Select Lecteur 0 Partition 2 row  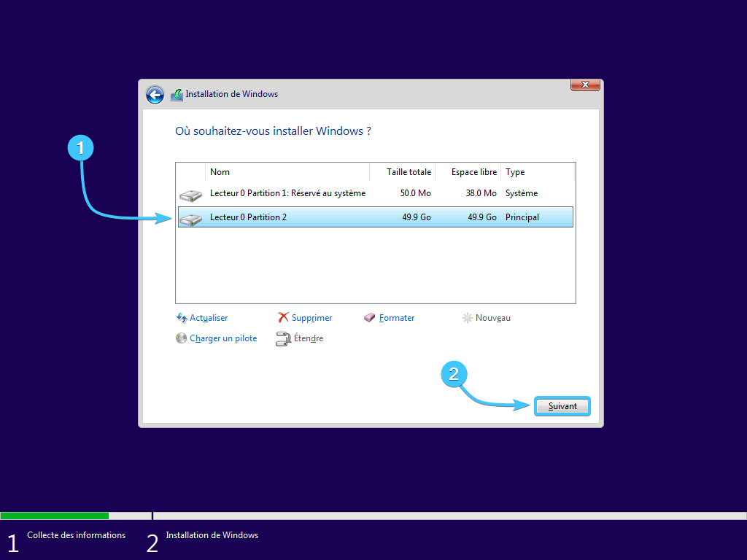(376, 217)
